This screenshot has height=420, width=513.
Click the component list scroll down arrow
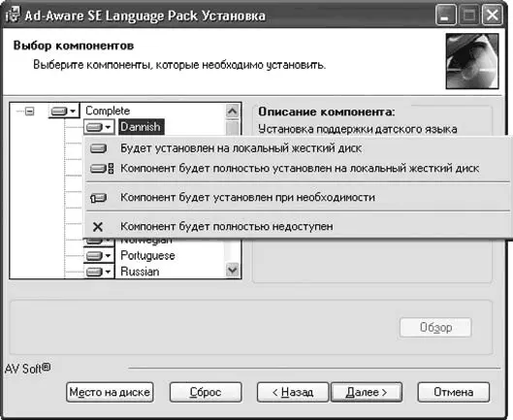(x=233, y=270)
